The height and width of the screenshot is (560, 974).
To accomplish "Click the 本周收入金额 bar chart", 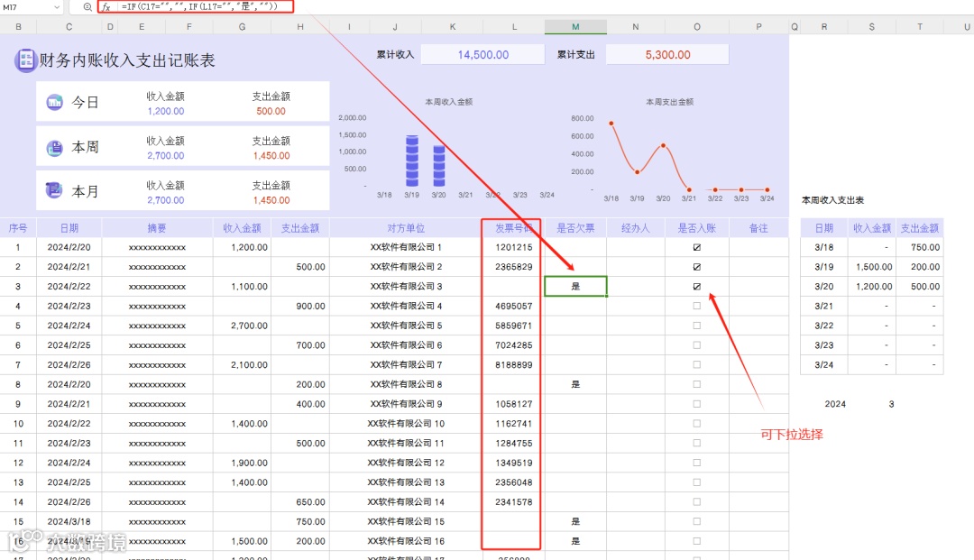I will (448, 149).
